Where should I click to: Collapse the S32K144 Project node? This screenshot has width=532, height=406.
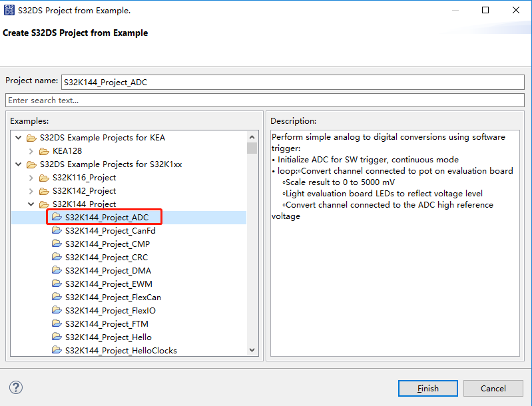[31, 204]
